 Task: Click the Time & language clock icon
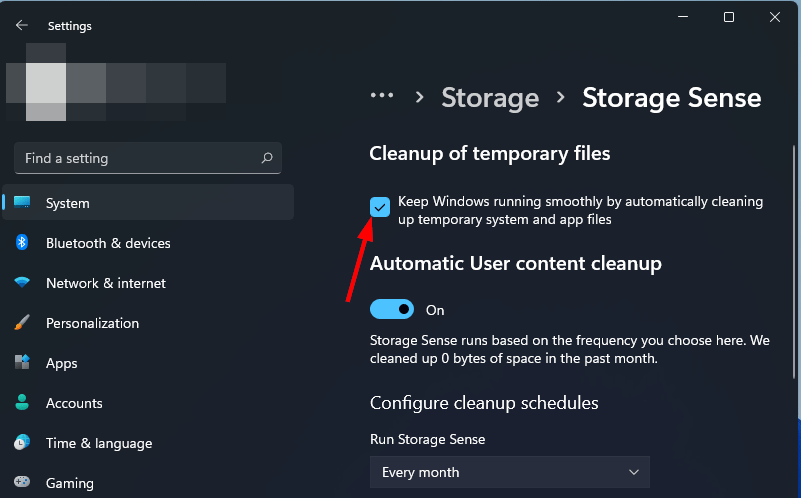22,442
